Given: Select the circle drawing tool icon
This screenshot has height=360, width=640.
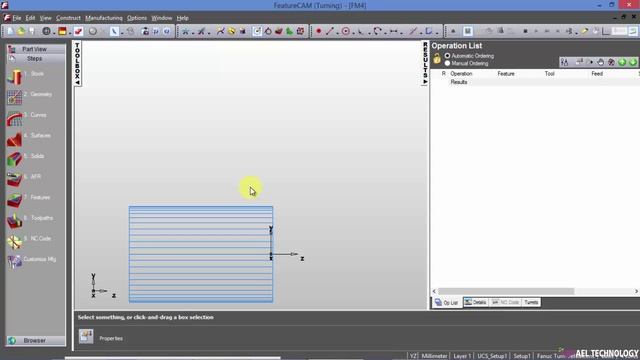Looking at the screenshot, I should pos(346,31).
